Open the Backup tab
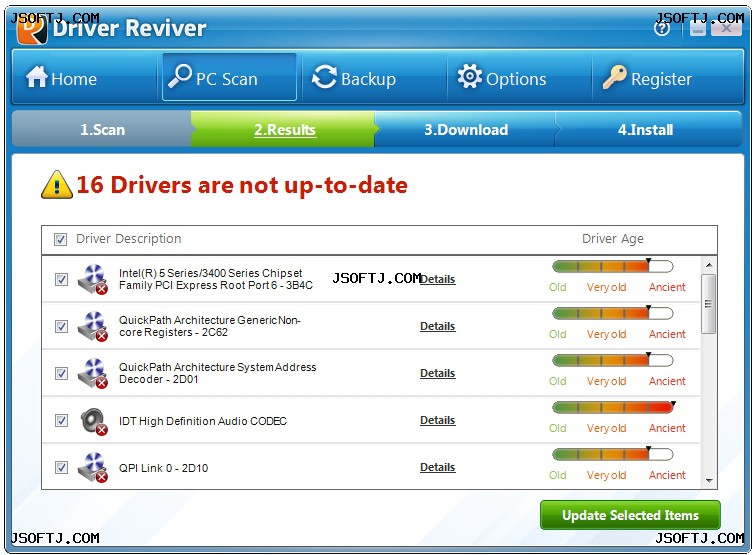This screenshot has height=555, width=755. (x=374, y=78)
